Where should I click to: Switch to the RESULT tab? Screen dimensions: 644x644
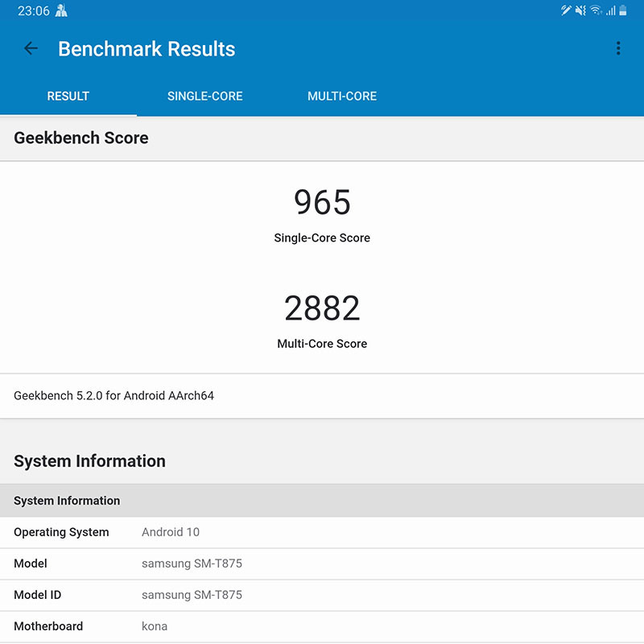tap(68, 96)
